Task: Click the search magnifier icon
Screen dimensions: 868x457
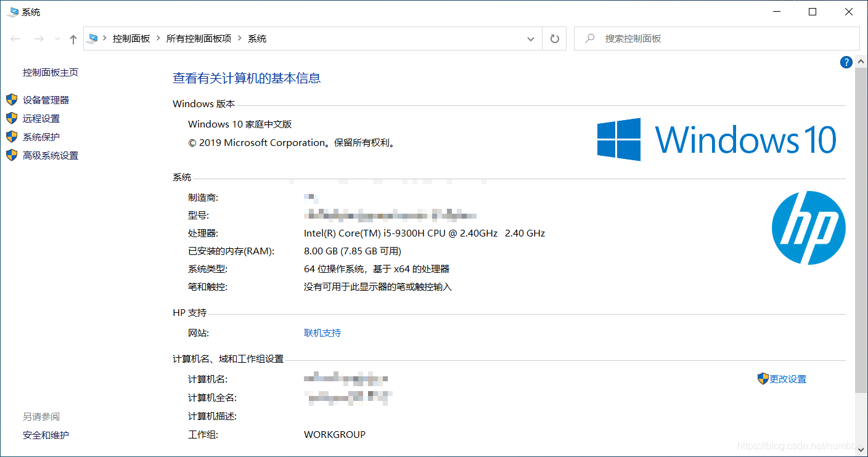Action: pyautogui.click(x=590, y=38)
